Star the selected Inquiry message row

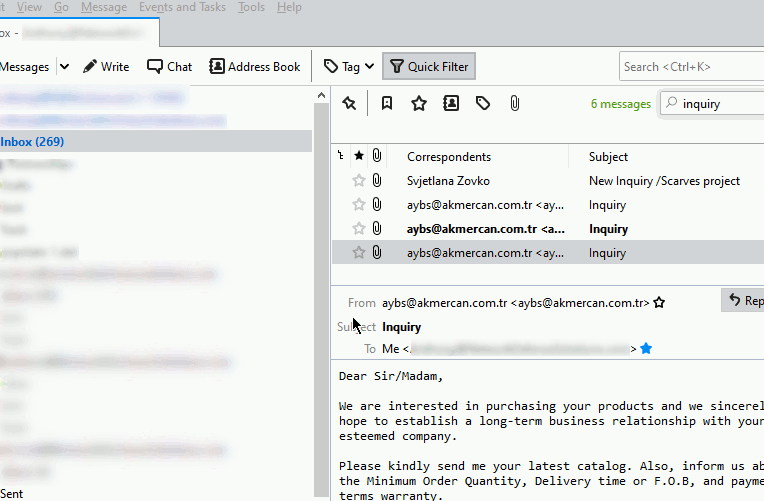pos(359,252)
